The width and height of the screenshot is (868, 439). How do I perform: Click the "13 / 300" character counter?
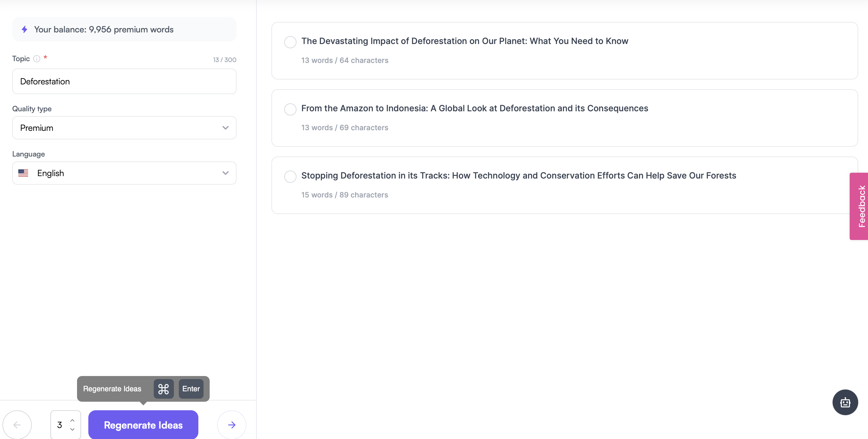click(x=224, y=60)
